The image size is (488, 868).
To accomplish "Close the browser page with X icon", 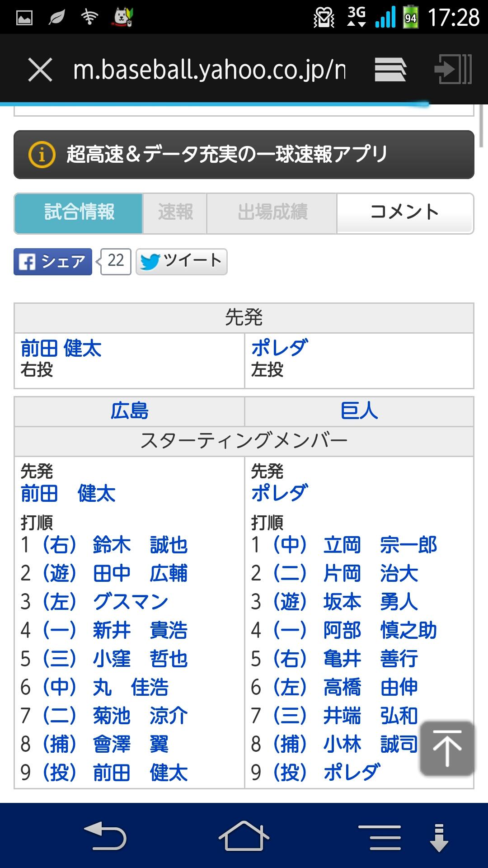I will pos(40,70).
